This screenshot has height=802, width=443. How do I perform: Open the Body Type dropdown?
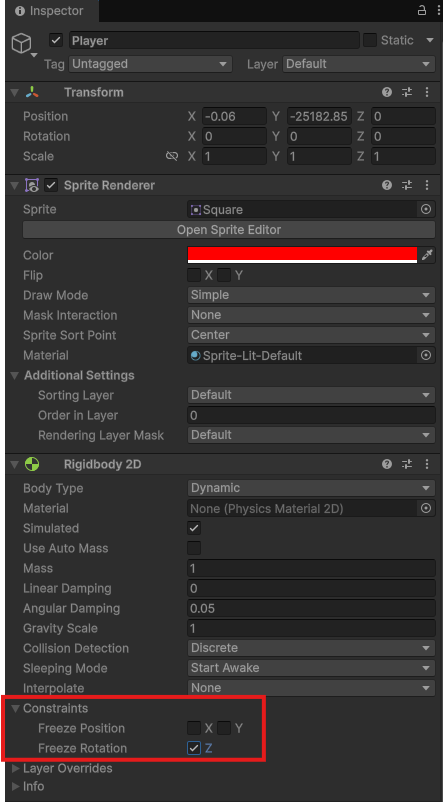point(311,488)
